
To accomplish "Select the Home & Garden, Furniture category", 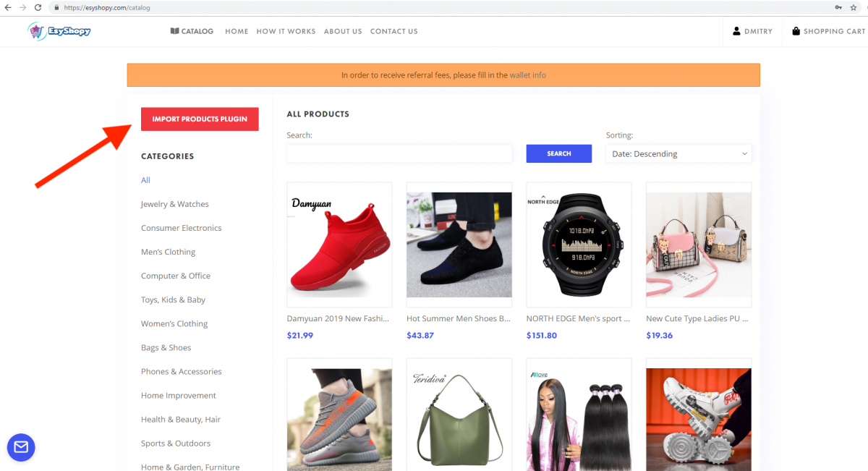I will click(x=190, y=467).
